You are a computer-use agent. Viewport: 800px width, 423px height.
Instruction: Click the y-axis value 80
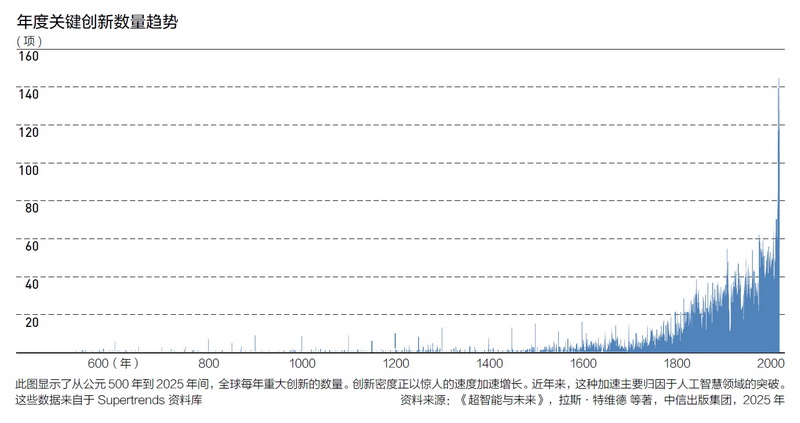pos(32,208)
